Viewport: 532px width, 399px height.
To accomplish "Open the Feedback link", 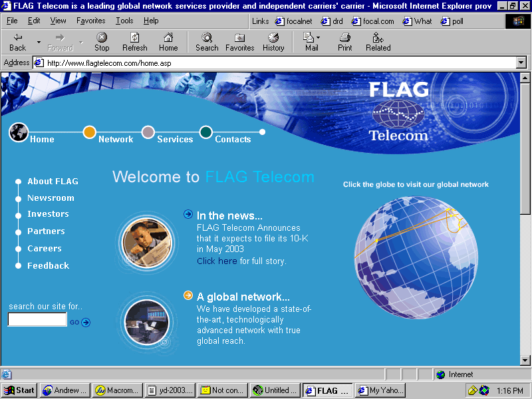I will (x=48, y=266).
